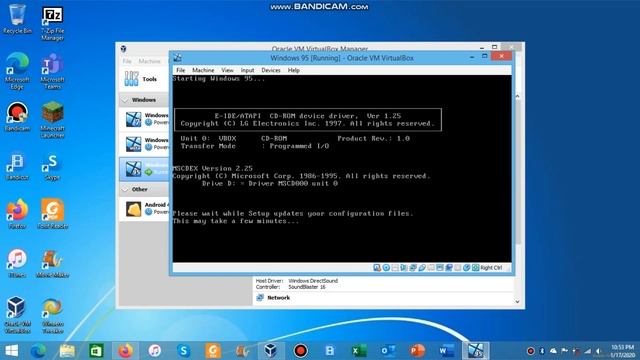Select the Movie Maker desktop shortcut

point(52,264)
